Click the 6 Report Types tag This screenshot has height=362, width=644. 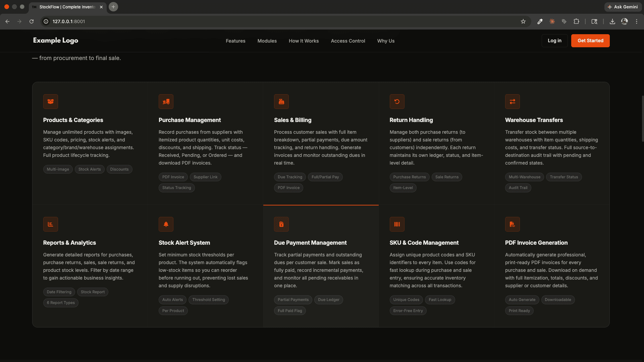pyautogui.click(x=61, y=303)
